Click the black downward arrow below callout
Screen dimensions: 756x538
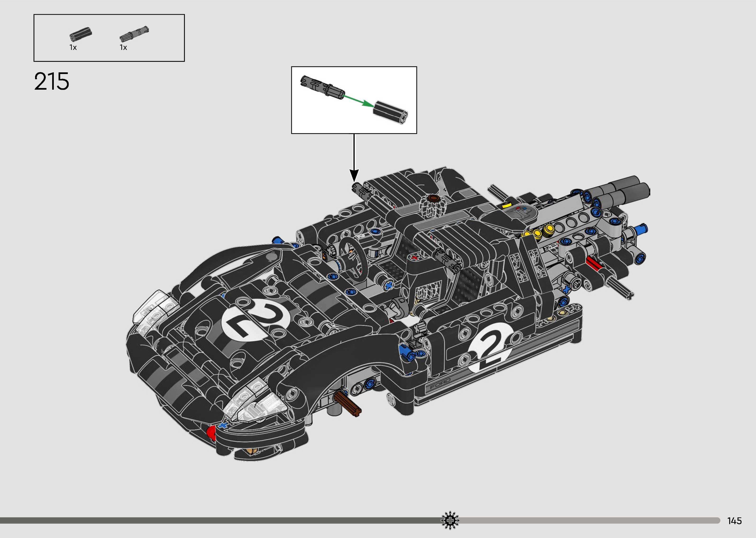(x=354, y=158)
